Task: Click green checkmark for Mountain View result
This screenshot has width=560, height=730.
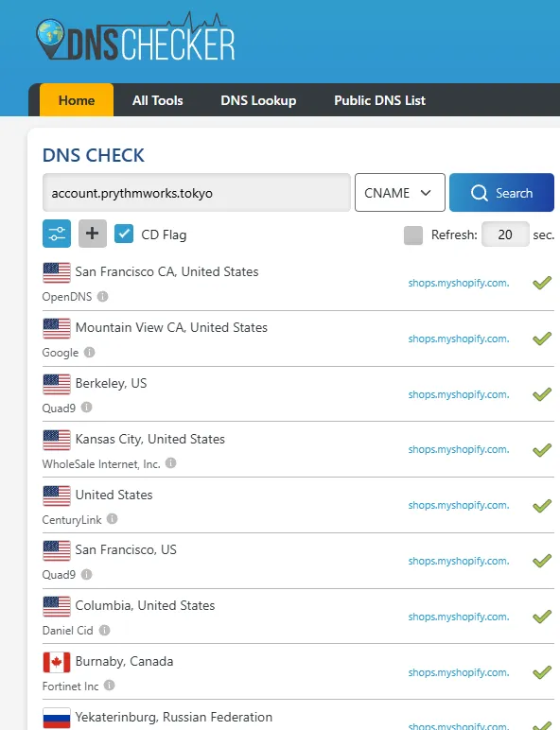Action: click(x=542, y=339)
